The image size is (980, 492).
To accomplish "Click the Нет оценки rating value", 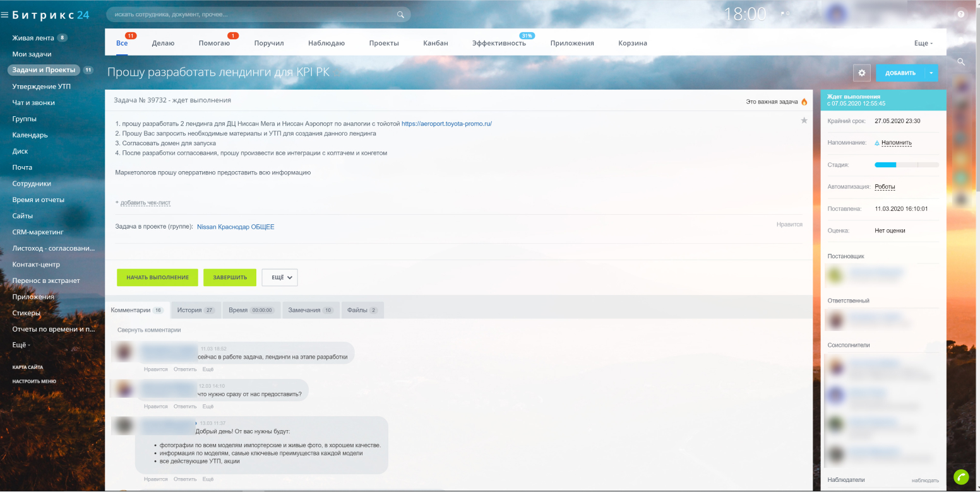I will click(x=890, y=231).
